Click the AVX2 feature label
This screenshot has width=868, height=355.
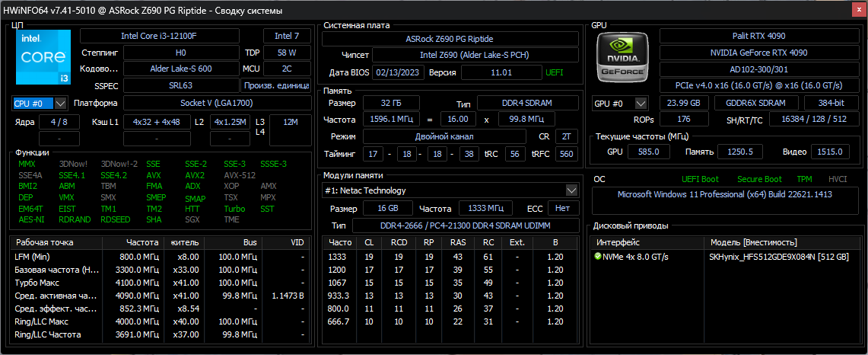tap(195, 175)
